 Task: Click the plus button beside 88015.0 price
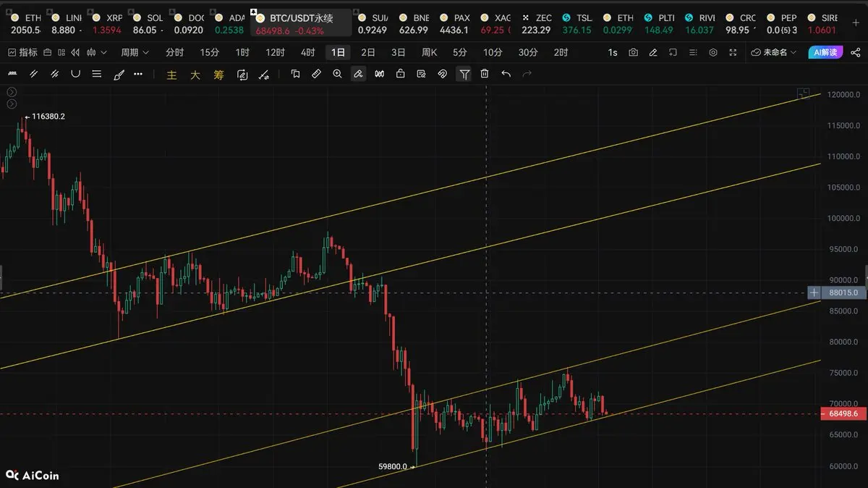click(814, 293)
